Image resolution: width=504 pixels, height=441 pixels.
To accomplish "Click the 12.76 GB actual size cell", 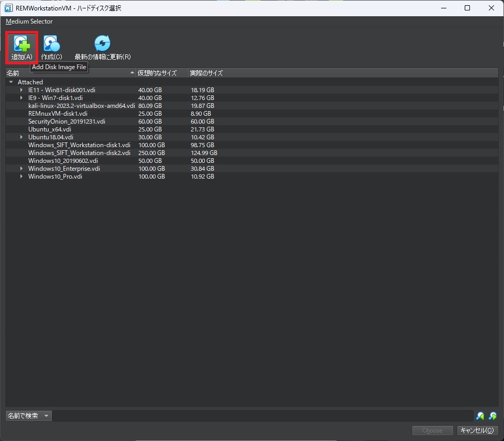I will pyautogui.click(x=203, y=98).
